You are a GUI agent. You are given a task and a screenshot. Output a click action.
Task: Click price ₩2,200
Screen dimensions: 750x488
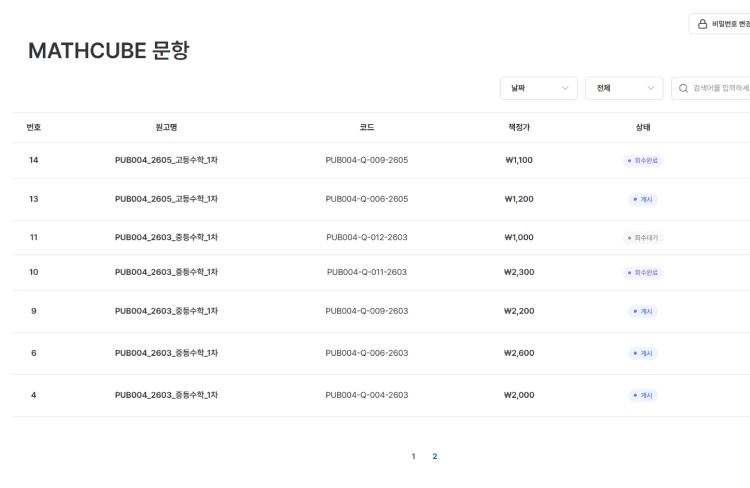519,311
